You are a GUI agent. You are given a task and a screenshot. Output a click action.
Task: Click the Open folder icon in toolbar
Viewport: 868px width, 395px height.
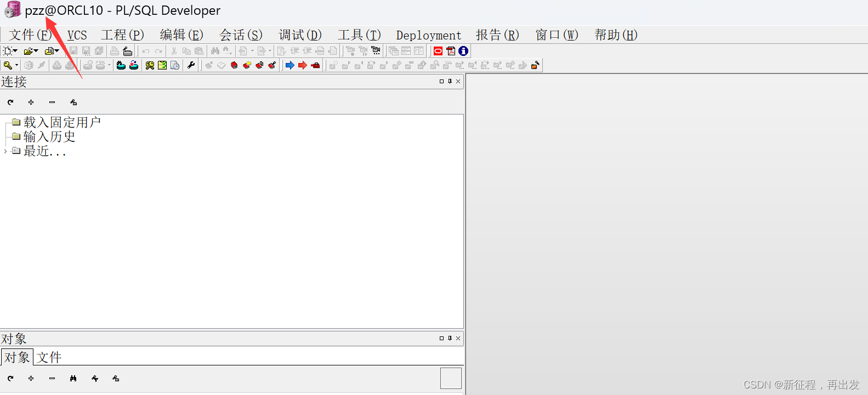(28, 51)
